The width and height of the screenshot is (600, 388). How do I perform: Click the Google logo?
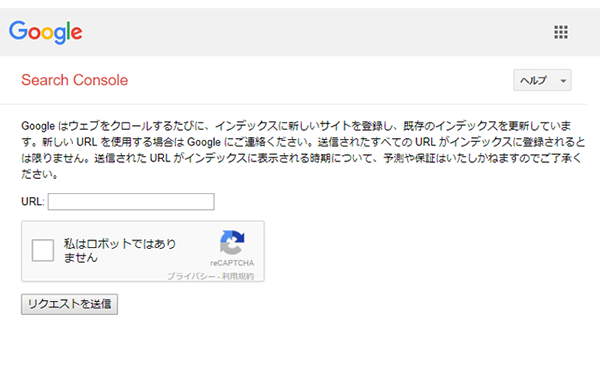point(46,33)
